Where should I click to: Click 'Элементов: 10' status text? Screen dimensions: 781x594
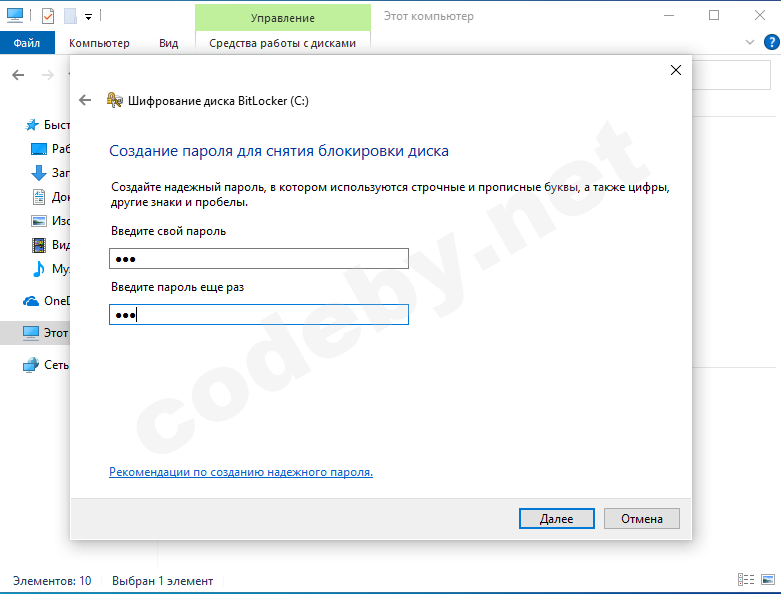tap(52, 581)
